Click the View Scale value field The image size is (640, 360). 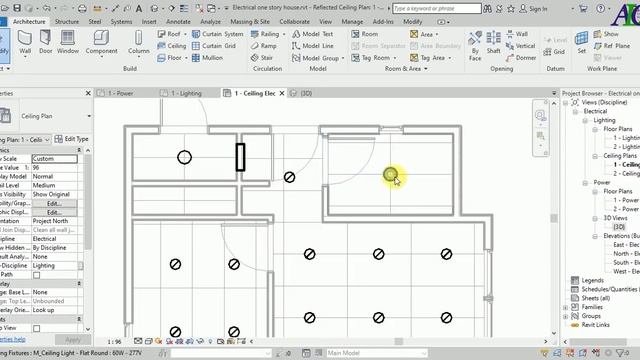(x=54, y=159)
